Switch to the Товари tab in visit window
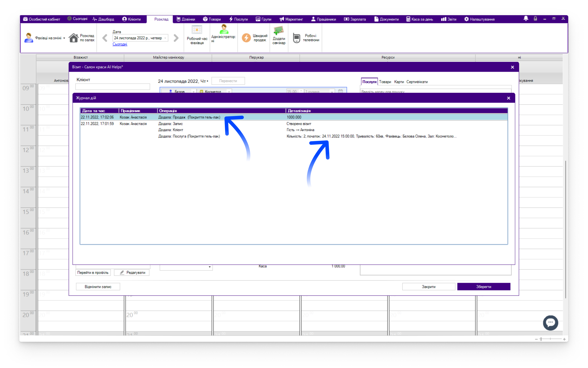 pyautogui.click(x=385, y=82)
